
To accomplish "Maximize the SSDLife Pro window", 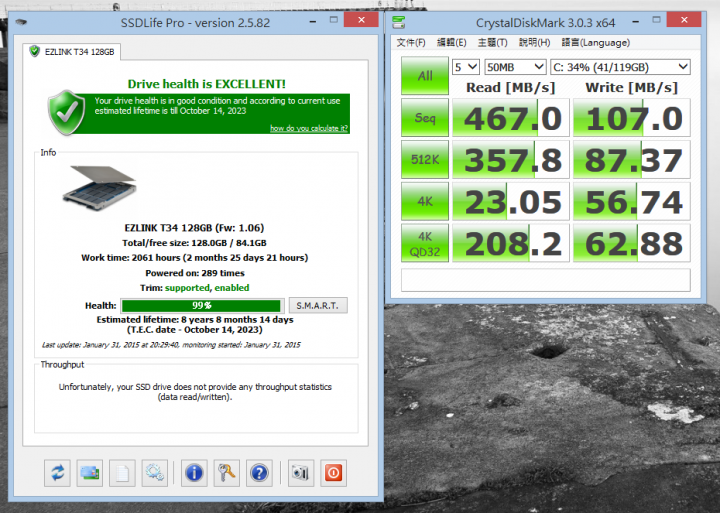I will click(334, 20).
